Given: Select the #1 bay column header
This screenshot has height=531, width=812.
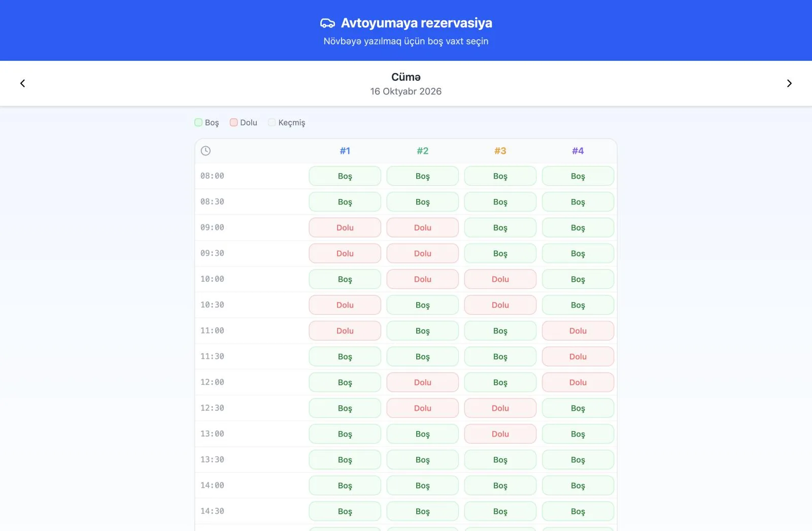Looking at the screenshot, I should point(345,151).
